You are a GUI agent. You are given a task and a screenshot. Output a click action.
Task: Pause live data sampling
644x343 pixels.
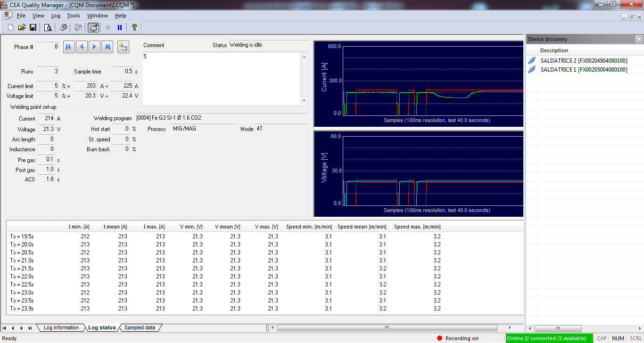[119, 27]
